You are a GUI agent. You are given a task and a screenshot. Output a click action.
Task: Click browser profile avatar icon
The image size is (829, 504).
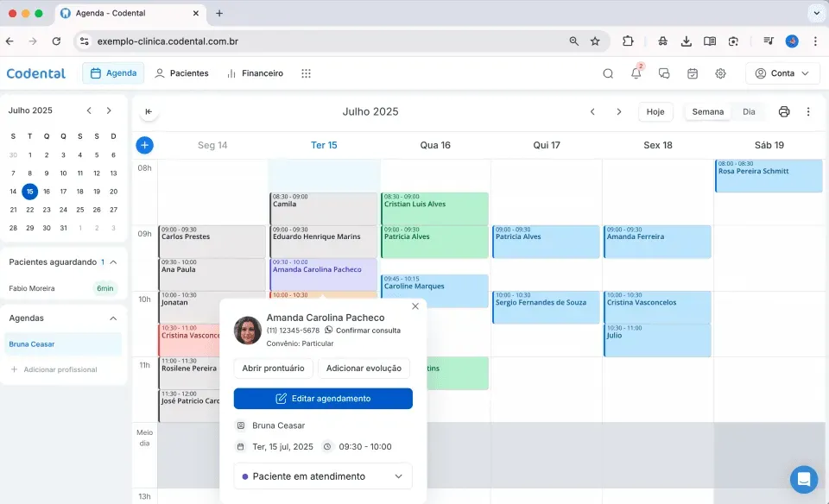pos(792,41)
